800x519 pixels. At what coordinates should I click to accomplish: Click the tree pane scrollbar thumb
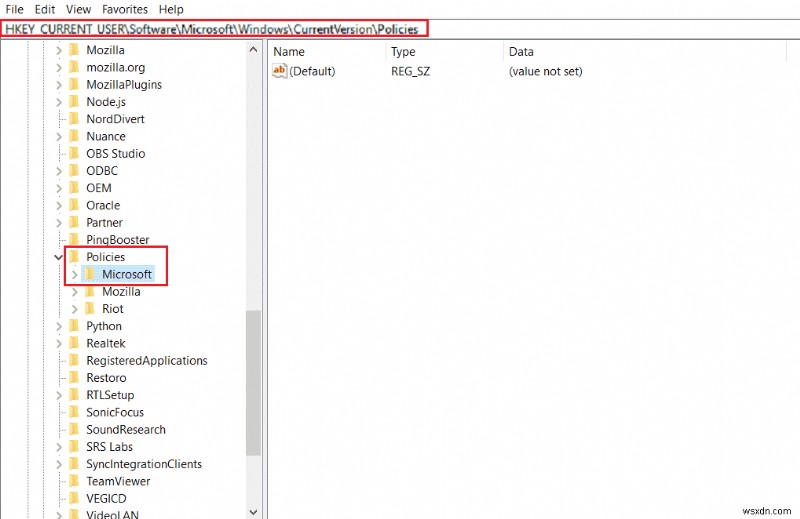point(254,383)
